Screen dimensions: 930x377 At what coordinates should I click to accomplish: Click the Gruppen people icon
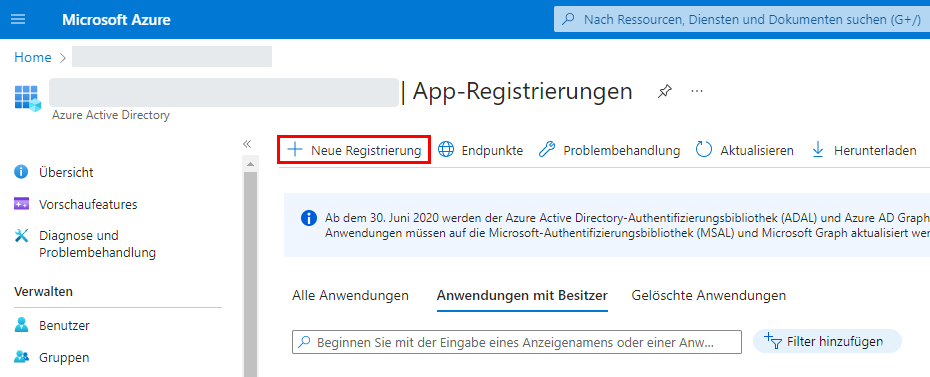click(21, 357)
